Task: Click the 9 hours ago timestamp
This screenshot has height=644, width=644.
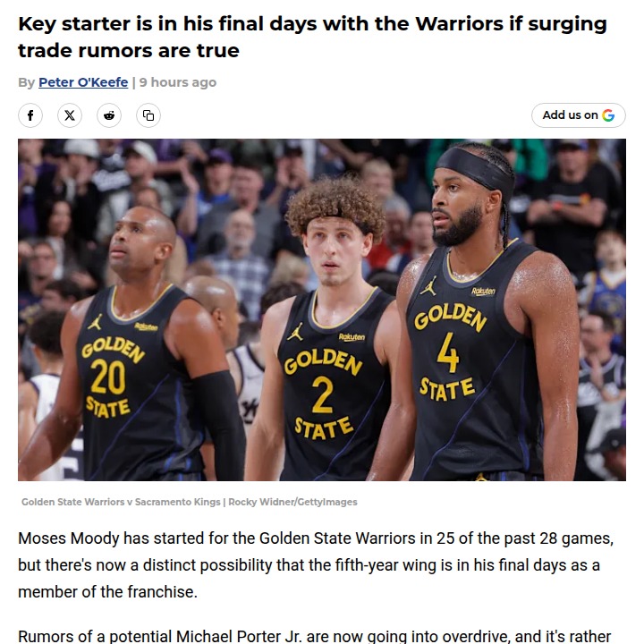Action: (x=178, y=82)
